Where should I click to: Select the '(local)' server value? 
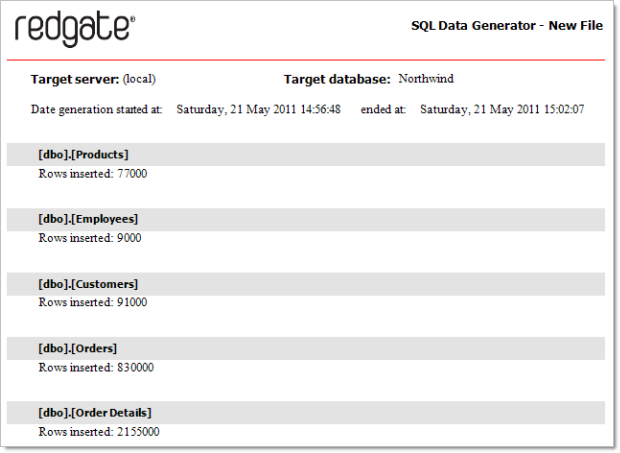click(x=139, y=79)
